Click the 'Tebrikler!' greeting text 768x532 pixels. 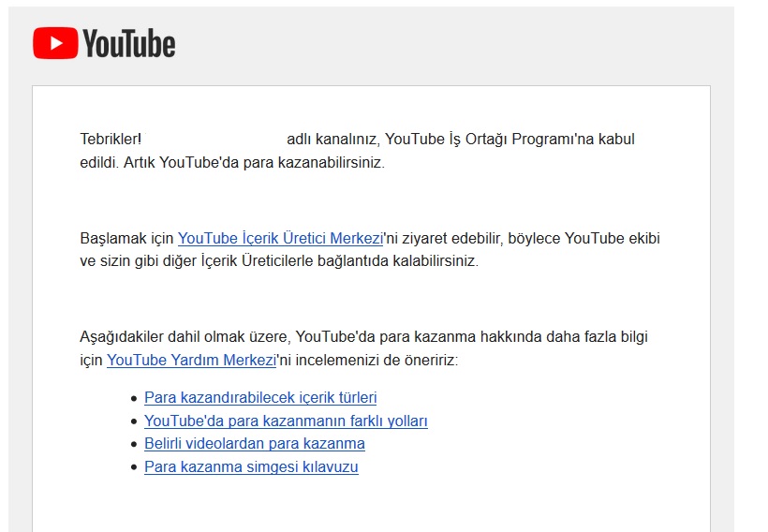pyautogui.click(x=111, y=140)
